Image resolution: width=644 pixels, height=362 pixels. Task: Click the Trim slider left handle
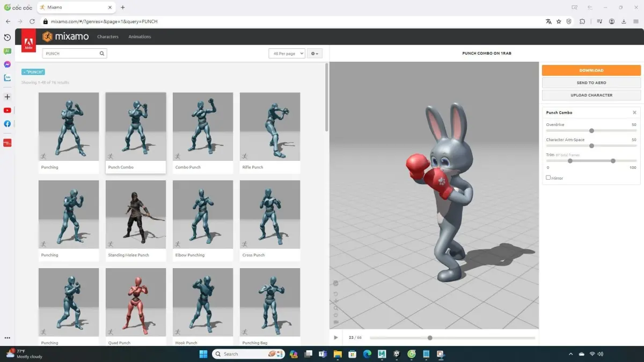click(570, 161)
